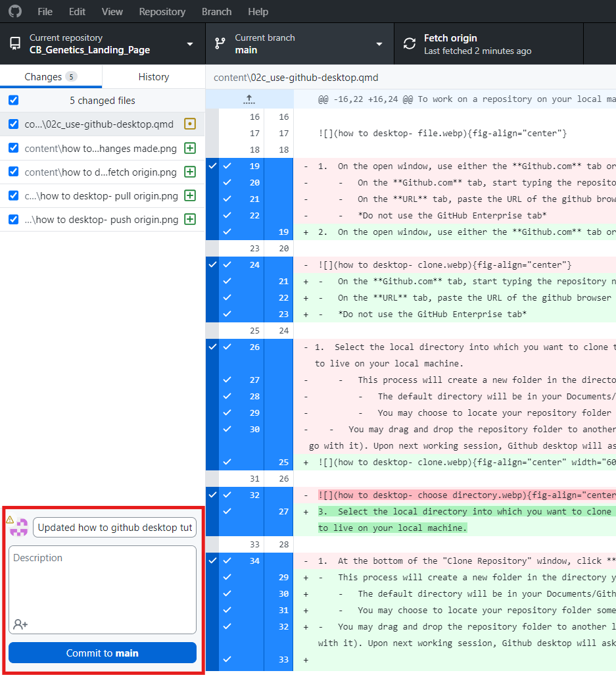The height and width of the screenshot is (675, 616).
Task: Deselect added line 25 checkmark
Action: 227,461
